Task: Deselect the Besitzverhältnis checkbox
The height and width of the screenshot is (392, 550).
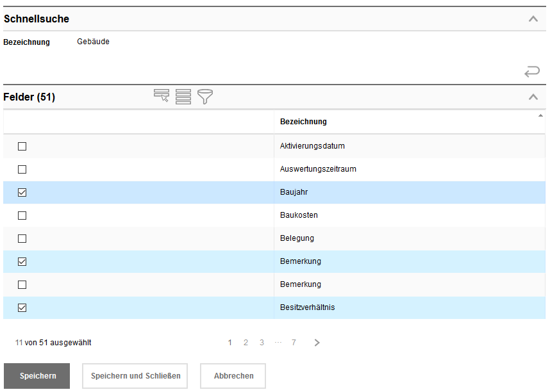Action: (x=22, y=307)
